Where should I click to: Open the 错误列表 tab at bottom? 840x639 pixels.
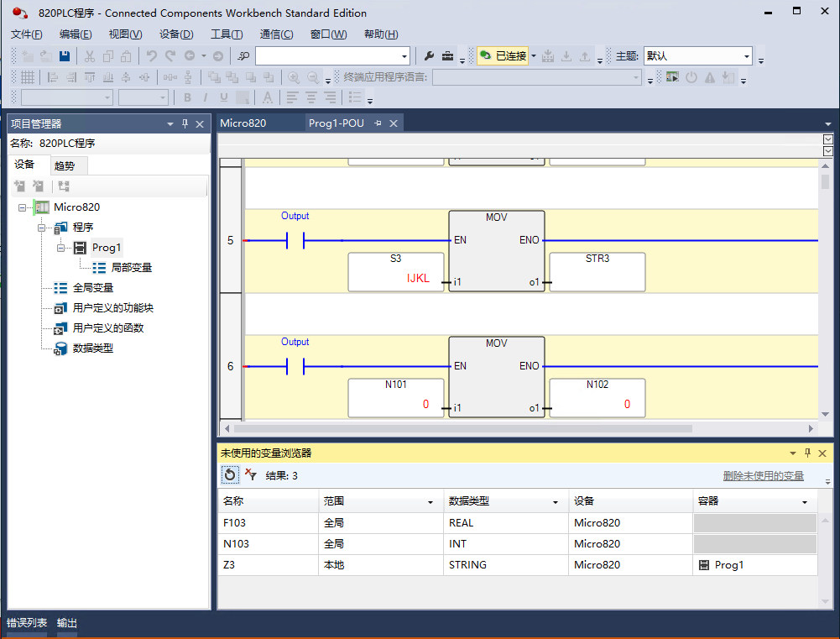(x=27, y=623)
